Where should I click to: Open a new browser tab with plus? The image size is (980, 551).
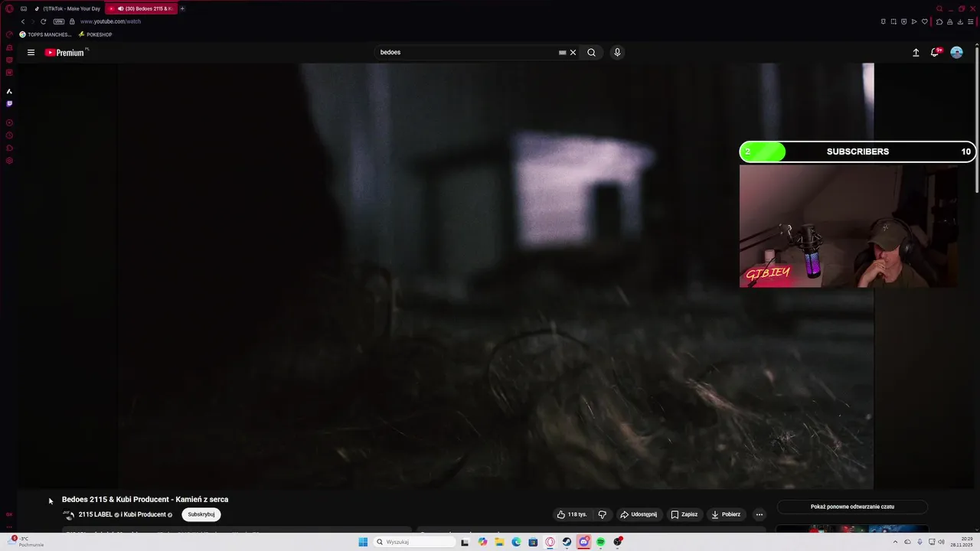(182, 8)
